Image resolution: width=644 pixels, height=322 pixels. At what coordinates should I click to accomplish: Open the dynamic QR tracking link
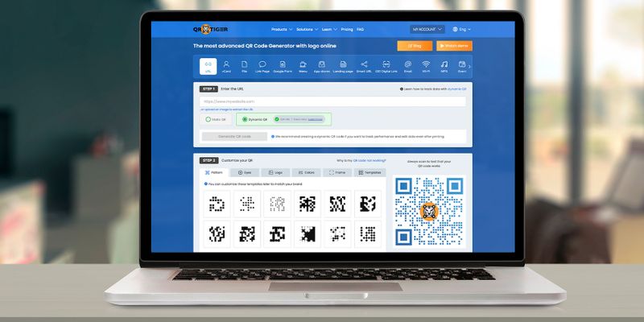pyautogui.click(x=456, y=89)
